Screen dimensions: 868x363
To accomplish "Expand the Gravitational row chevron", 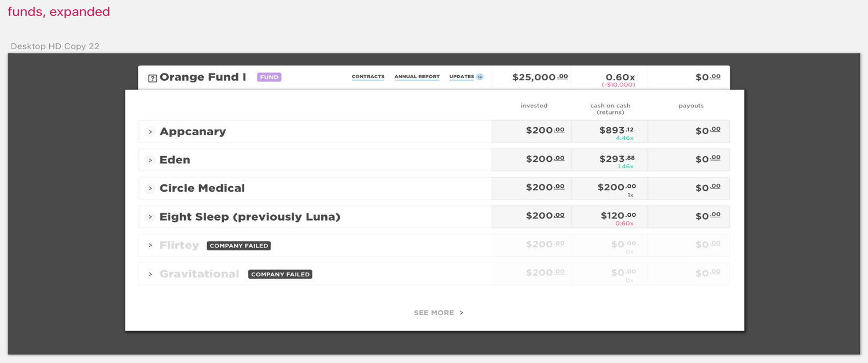I will (150, 274).
